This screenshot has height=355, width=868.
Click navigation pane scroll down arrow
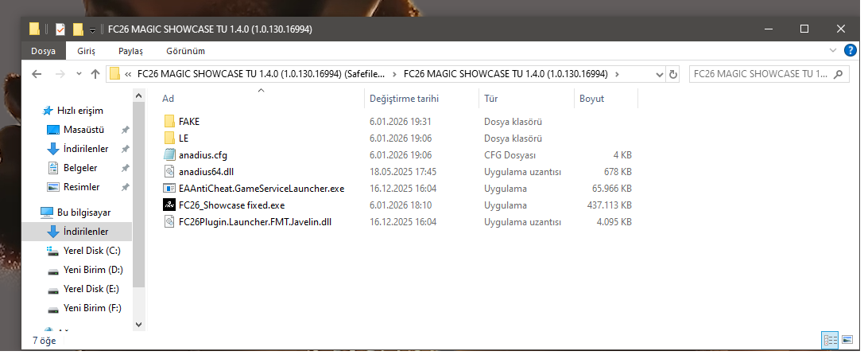(138, 325)
